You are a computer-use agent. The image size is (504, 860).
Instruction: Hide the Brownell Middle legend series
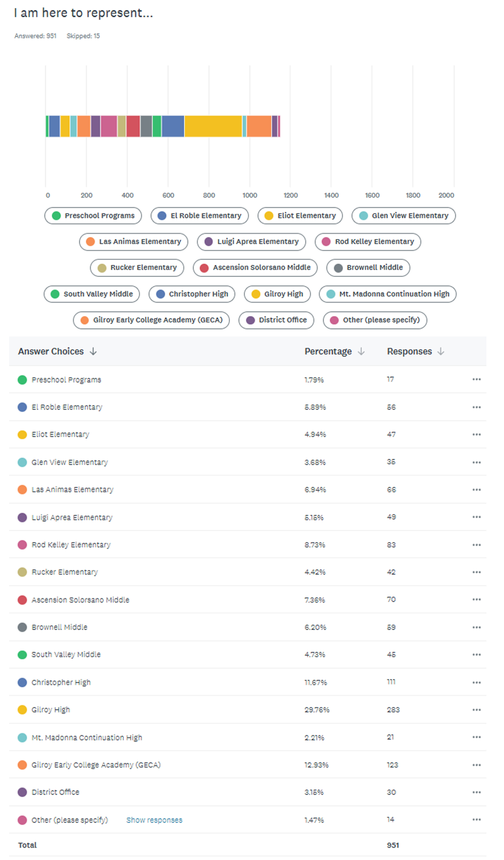tap(368, 267)
